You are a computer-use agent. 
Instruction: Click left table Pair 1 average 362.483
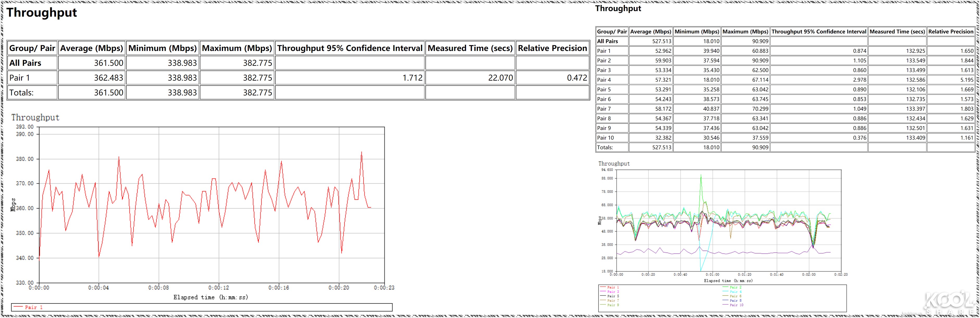[108, 78]
